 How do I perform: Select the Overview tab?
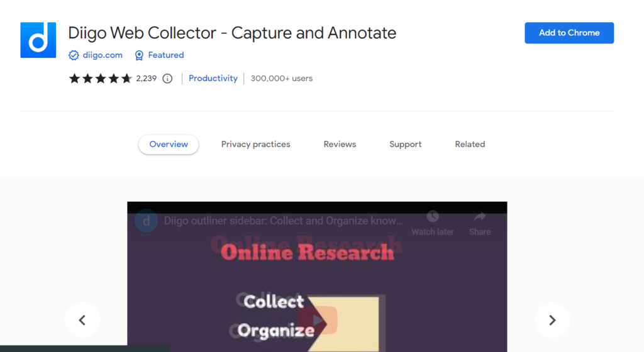(169, 145)
